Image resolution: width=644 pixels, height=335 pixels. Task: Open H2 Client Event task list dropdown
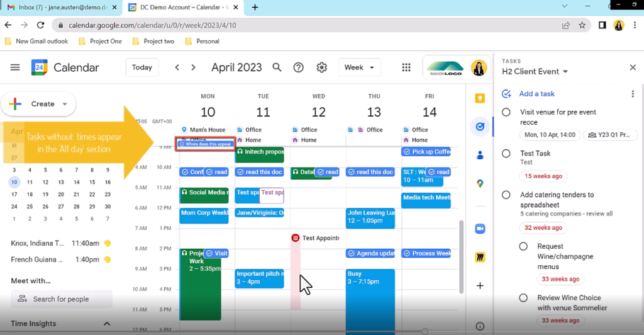565,72
